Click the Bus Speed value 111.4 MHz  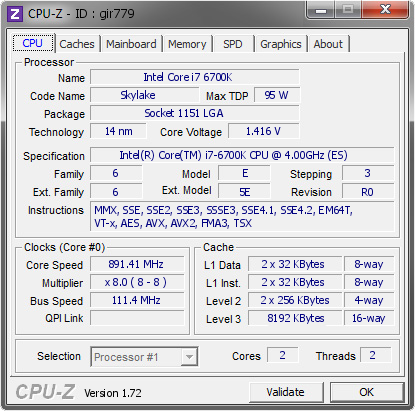point(137,300)
